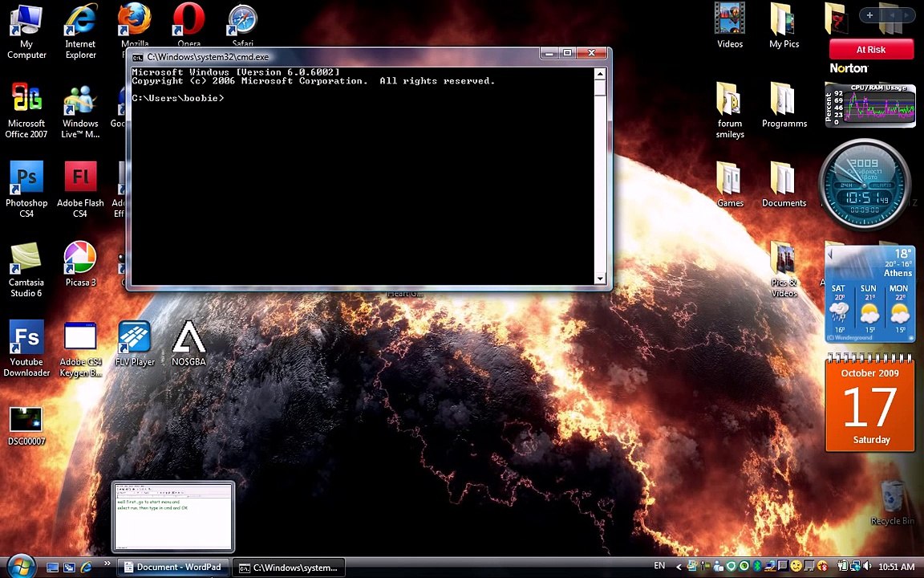Click the power battery tray icon
The width and height of the screenshot is (924, 578).
tap(843, 566)
